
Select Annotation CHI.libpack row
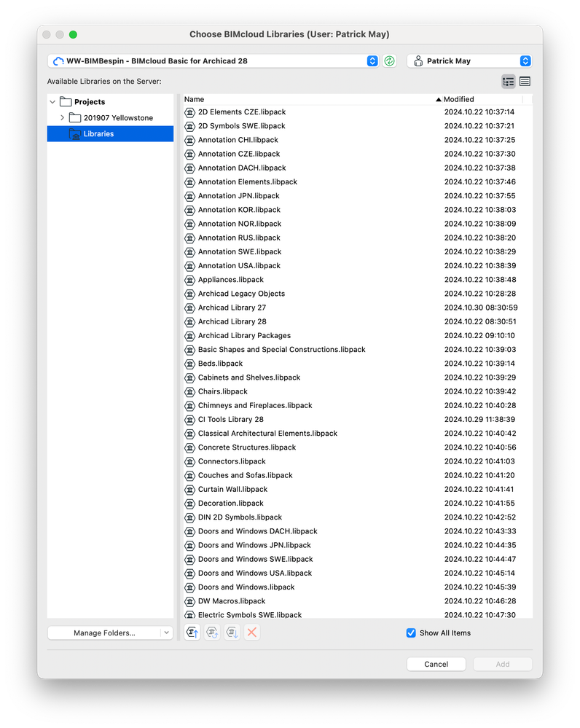(358, 140)
